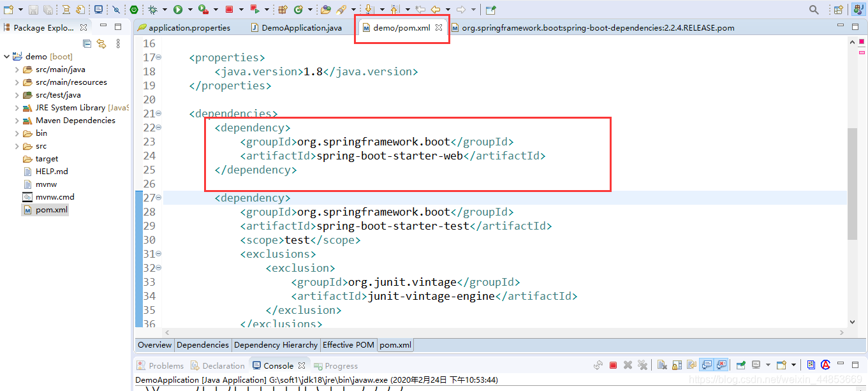Open the Progress view tab

[x=335, y=365]
